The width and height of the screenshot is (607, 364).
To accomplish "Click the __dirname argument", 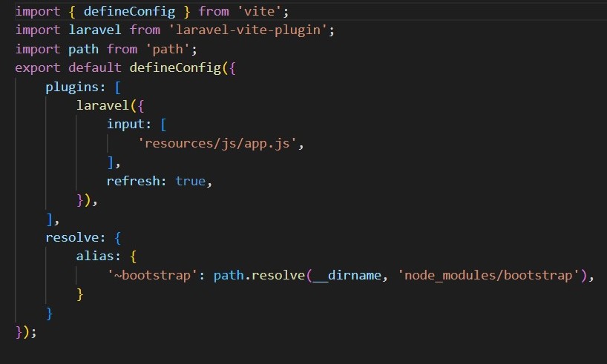I will tap(347, 276).
